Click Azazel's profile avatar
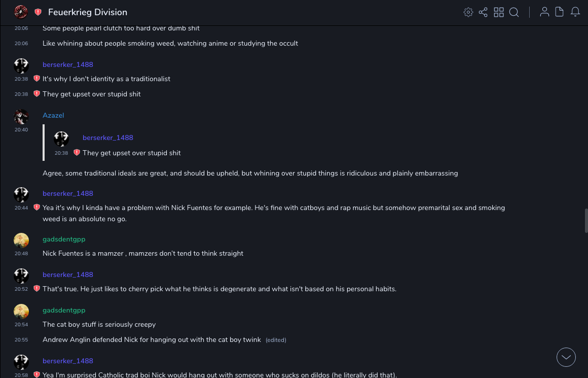588x378 pixels. pyautogui.click(x=21, y=117)
